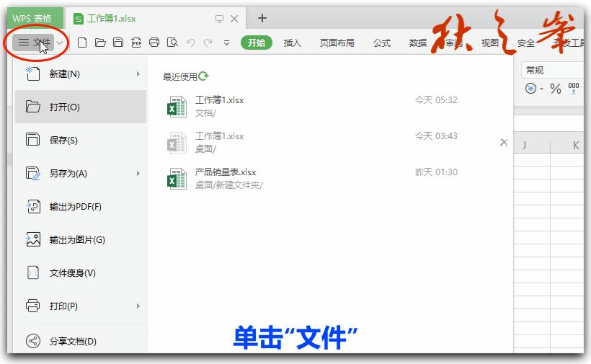Refresh the 最近使用 list
This screenshot has width=591, height=364.
[x=203, y=76]
